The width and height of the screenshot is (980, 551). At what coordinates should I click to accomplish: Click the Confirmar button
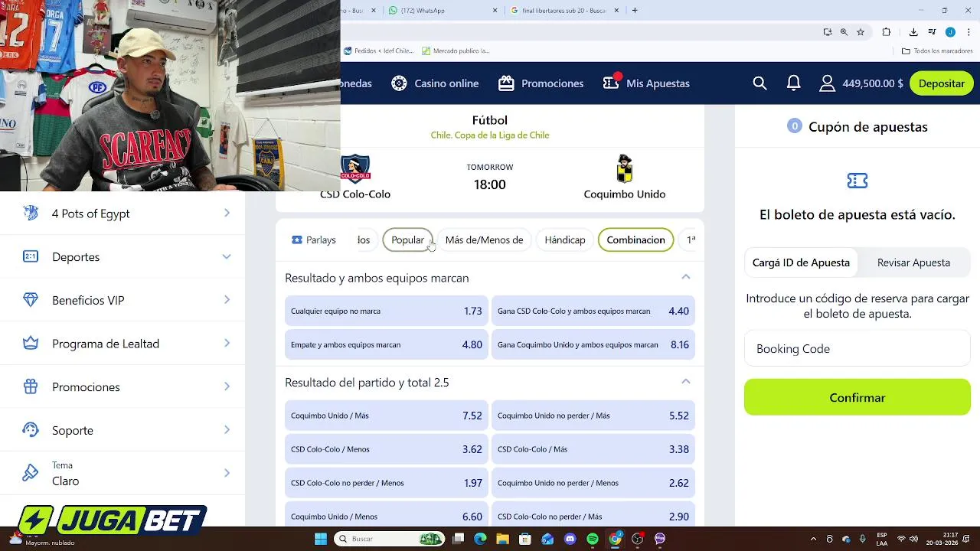pyautogui.click(x=857, y=397)
